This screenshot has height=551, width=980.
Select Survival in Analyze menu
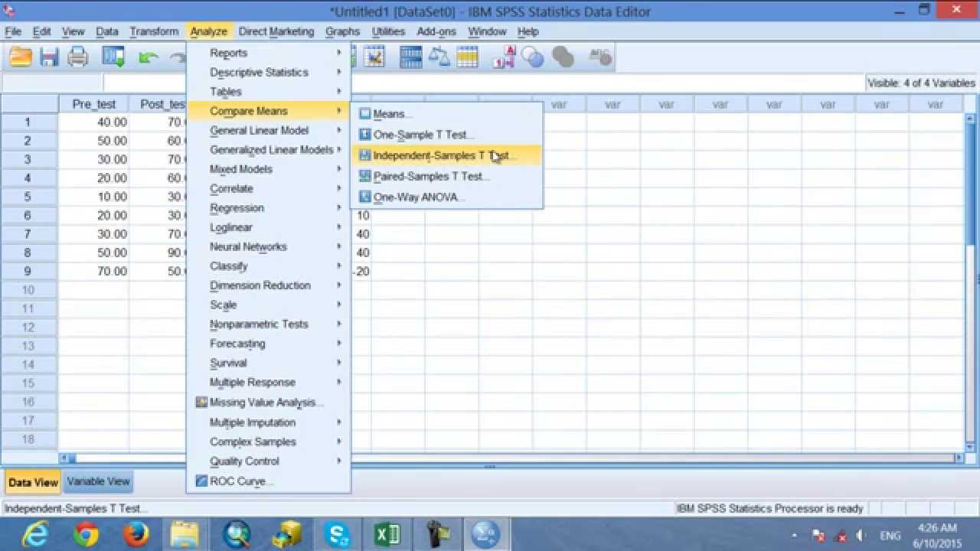tap(269, 363)
